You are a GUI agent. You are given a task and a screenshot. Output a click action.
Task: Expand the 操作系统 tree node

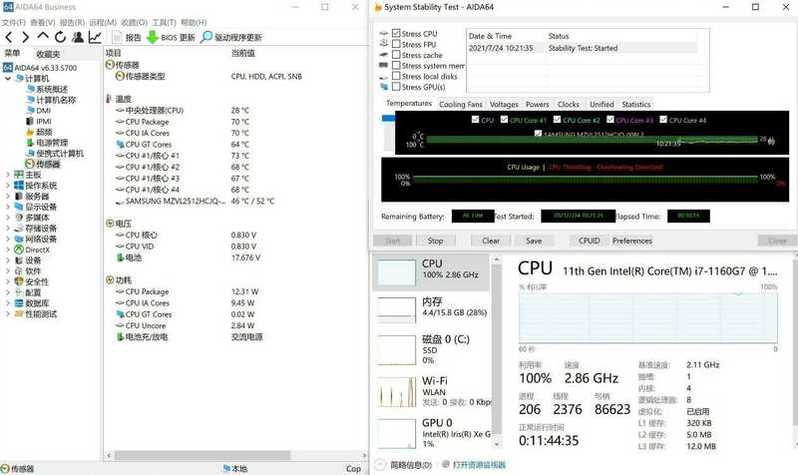tap(8, 185)
